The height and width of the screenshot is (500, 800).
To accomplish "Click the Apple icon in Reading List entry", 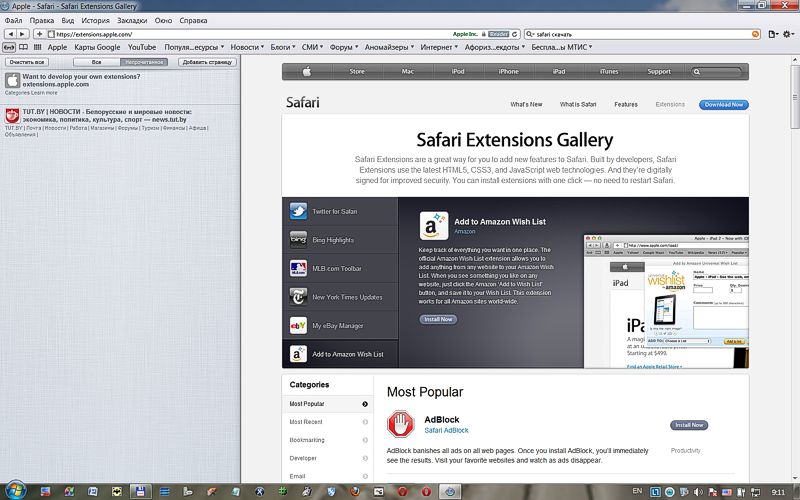I will (13, 80).
